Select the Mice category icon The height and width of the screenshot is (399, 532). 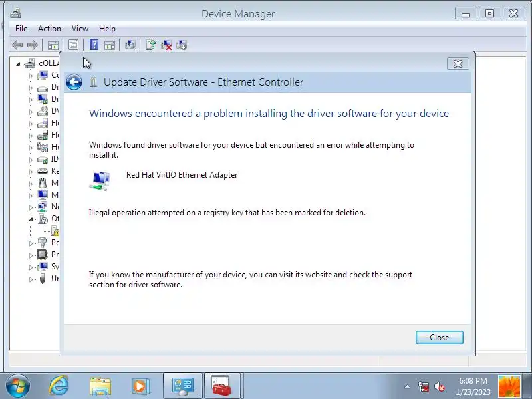point(43,182)
